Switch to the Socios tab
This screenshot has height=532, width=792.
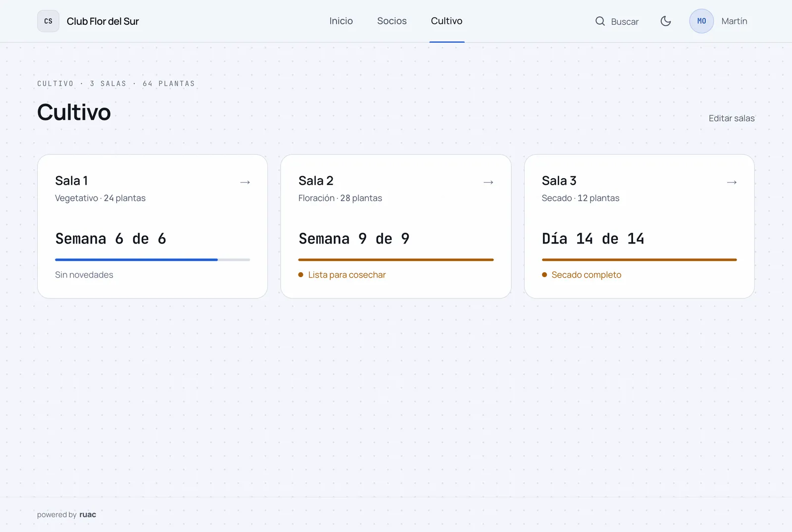[x=392, y=21]
